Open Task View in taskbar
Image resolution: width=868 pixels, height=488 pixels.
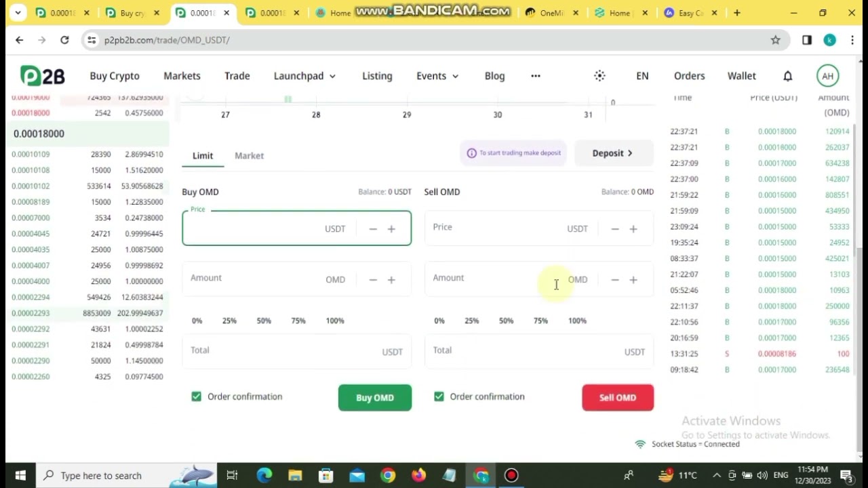pyautogui.click(x=232, y=475)
